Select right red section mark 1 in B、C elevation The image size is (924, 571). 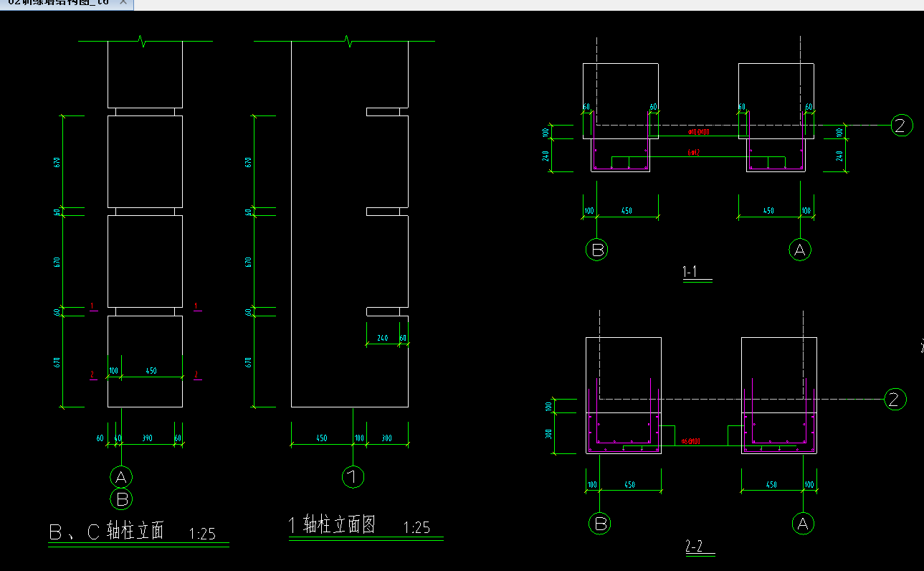click(x=196, y=306)
